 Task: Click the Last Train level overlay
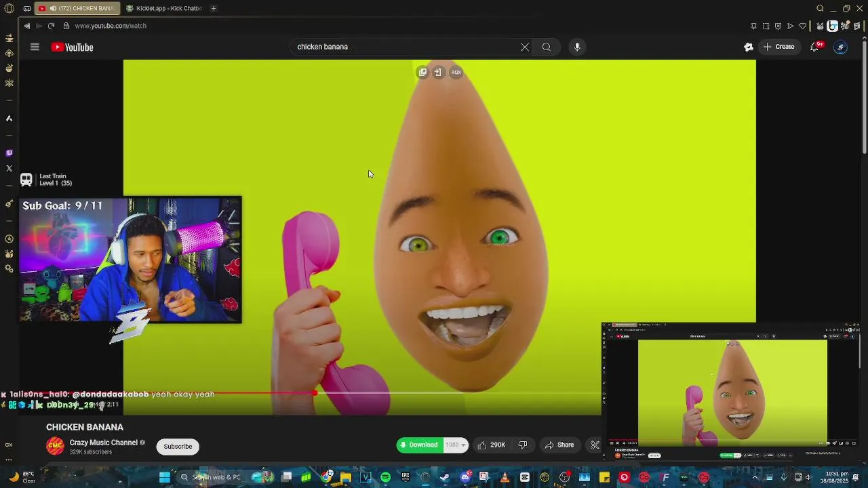click(46, 180)
